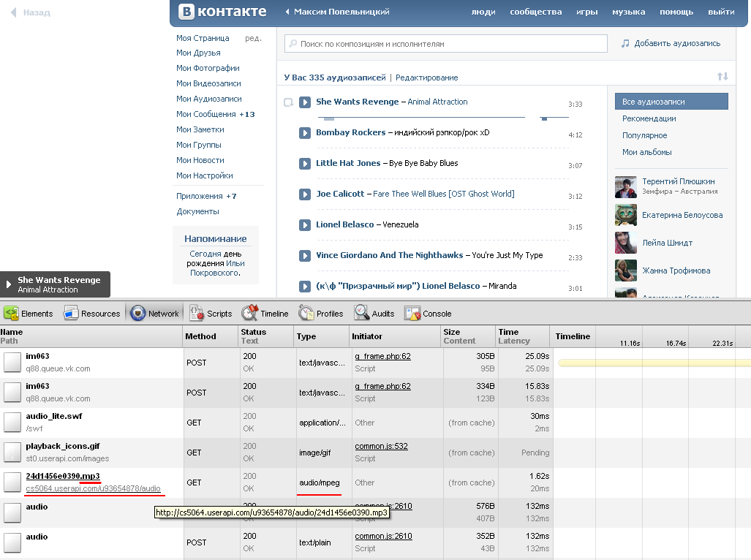This screenshot has height=560, width=751.
Task: Click the выйти logout link
Action: 721,12
